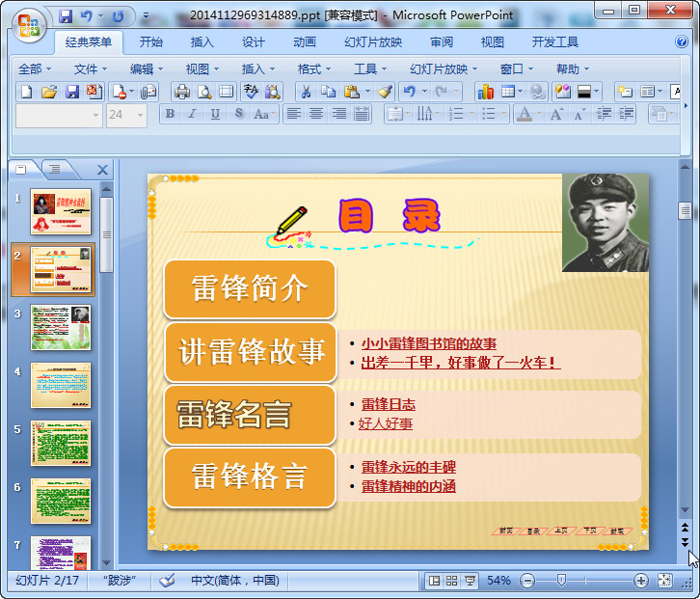Viewport: 700px width, 599px height.
Task: Expand the 文件 classic menu
Action: 91,69
